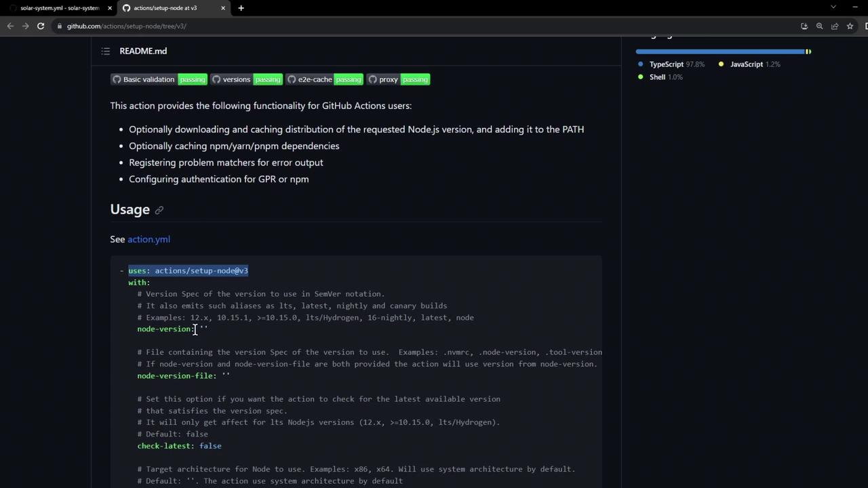The image size is (868, 488).
Task: Open the Usage heading anchor link icon
Action: coord(159,210)
